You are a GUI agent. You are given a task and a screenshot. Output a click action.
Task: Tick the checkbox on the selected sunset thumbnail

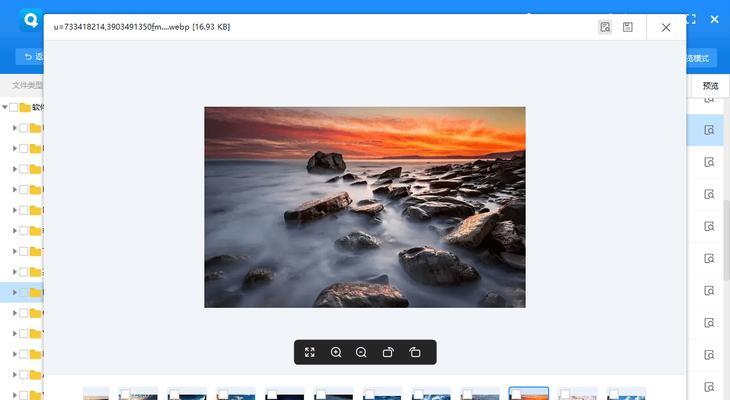(516, 395)
